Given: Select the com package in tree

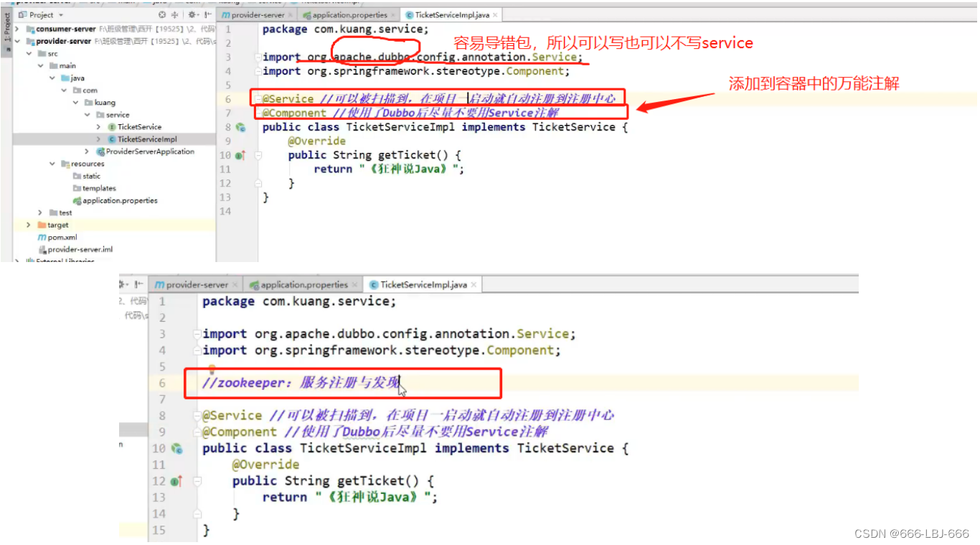Looking at the screenshot, I should [90, 90].
